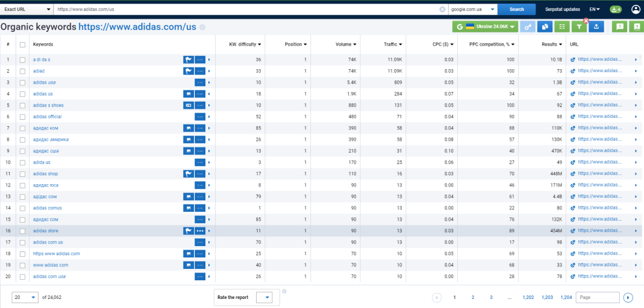Tick the checkbox for 'adidas store' row

(22, 231)
